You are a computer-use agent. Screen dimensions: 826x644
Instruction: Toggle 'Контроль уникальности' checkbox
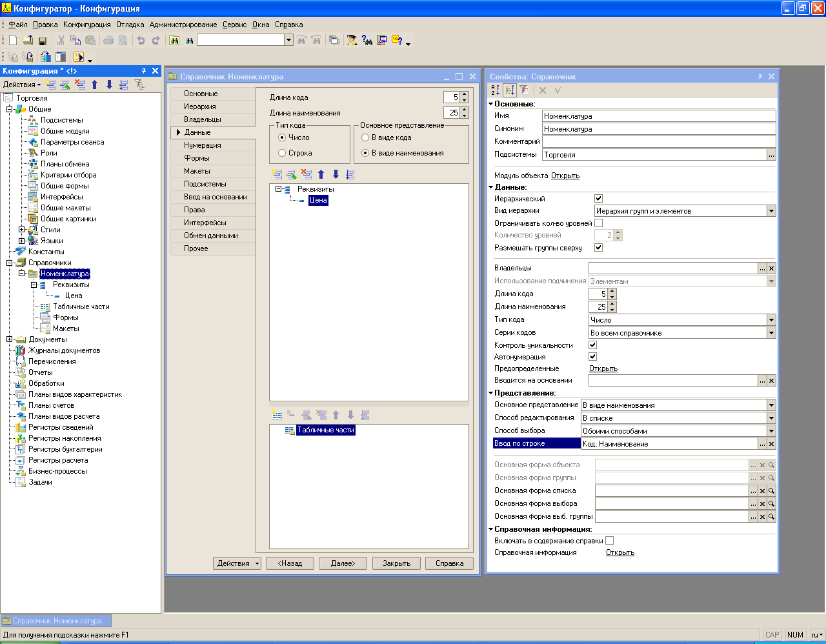(x=592, y=345)
